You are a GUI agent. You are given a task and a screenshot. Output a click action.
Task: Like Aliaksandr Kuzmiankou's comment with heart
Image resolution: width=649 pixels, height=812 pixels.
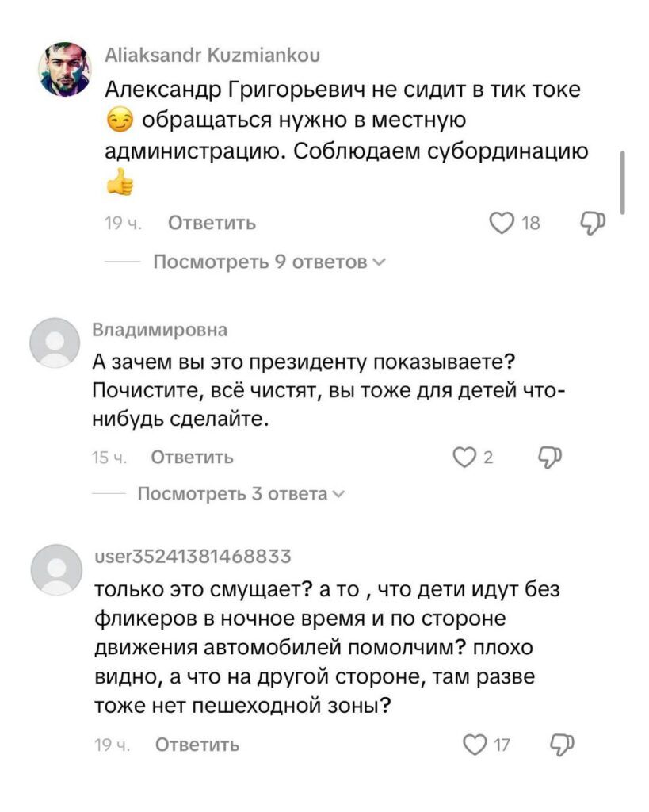point(502,223)
